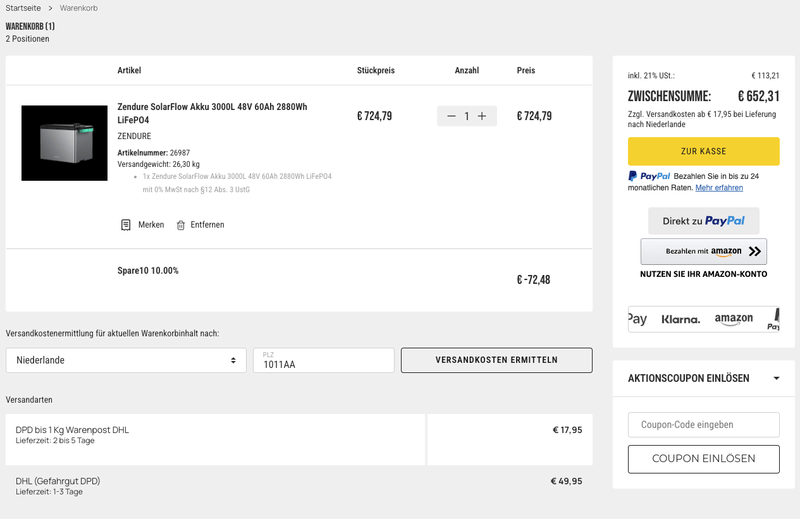
Task: Pay with Direkt zu PayPal button
Action: (704, 221)
